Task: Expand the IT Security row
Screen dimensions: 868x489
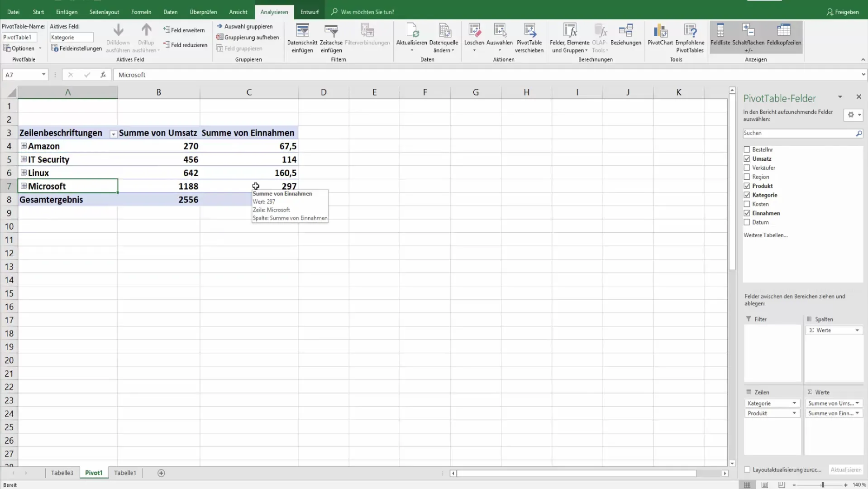Action: 24,159
